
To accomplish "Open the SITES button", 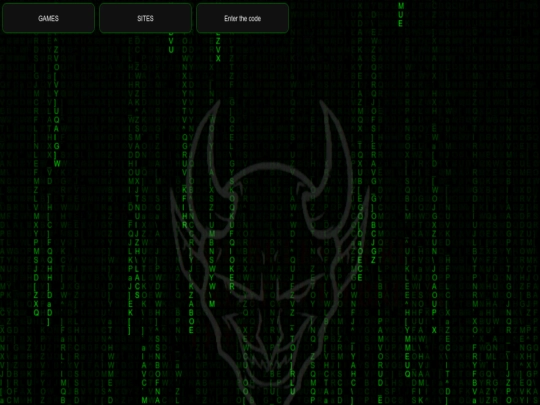I will pyautogui.click(x=145, y=18).
